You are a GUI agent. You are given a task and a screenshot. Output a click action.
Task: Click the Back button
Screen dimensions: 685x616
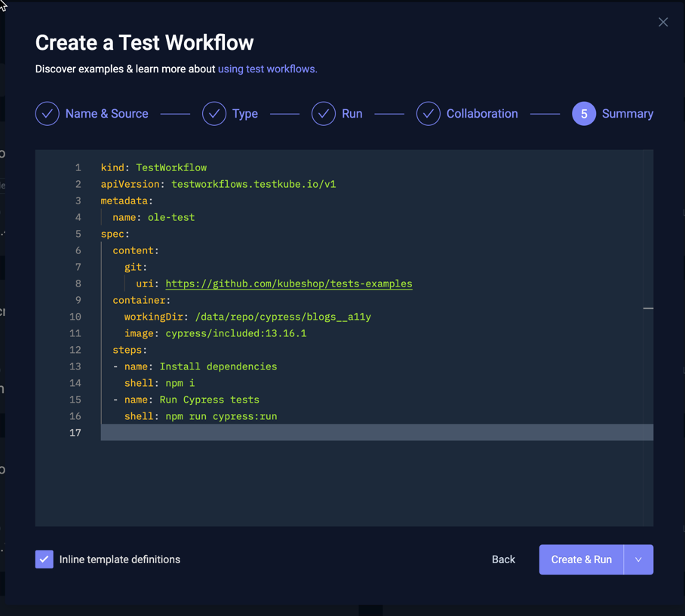click(x=503, y=559)
